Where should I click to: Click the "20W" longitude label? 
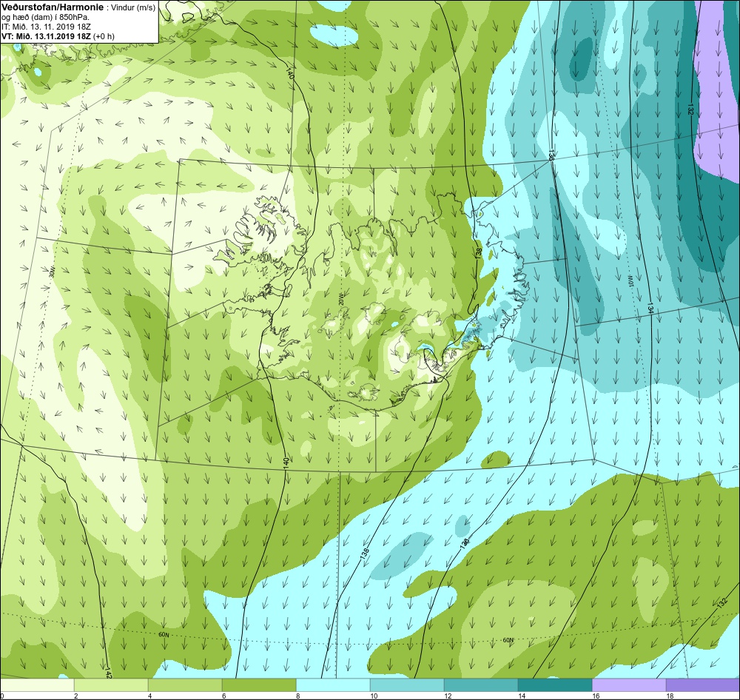[x=340, y=299]
